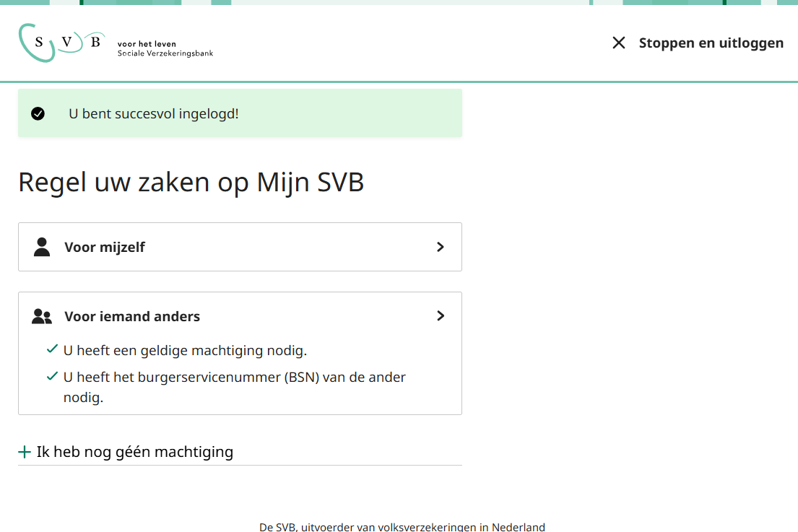Click the checkmark icon in the success banner
The height and width of the screenshot is (532, 798).
point(38,113)
